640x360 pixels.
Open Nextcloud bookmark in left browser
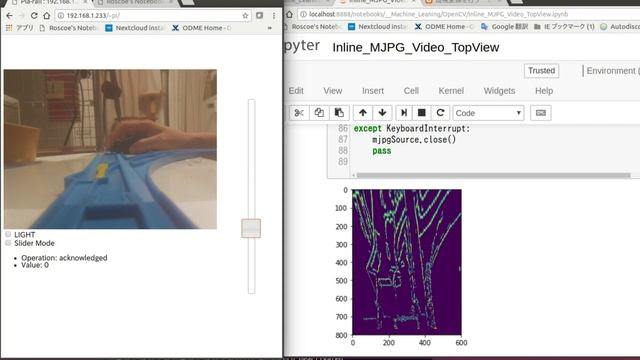[135, 28]
